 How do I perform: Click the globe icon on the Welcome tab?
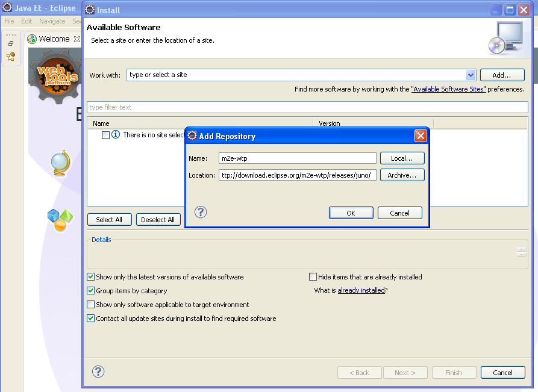click(61, 161)
